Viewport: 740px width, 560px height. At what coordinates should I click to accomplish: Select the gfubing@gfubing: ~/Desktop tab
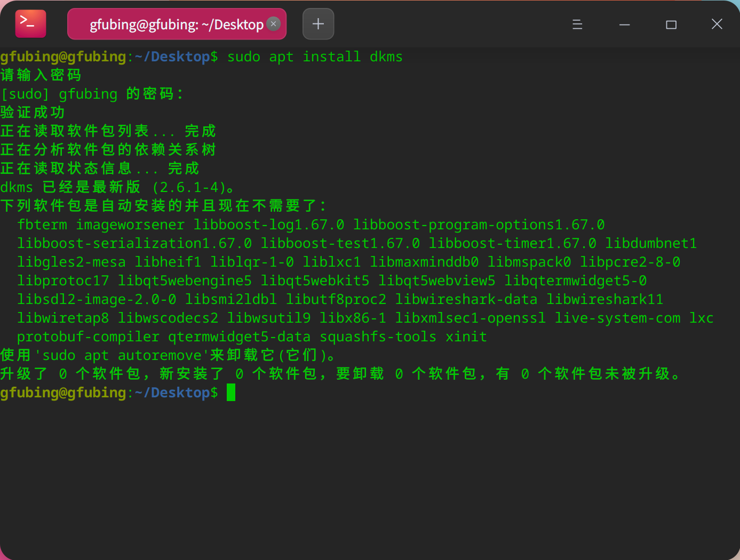pyautogui.click(x=177, y=24)
